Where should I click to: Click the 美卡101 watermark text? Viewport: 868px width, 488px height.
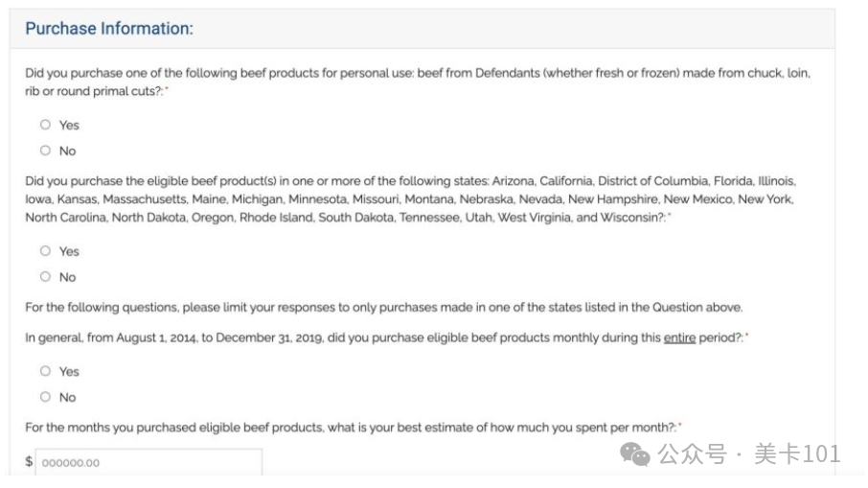pos(797,454)
